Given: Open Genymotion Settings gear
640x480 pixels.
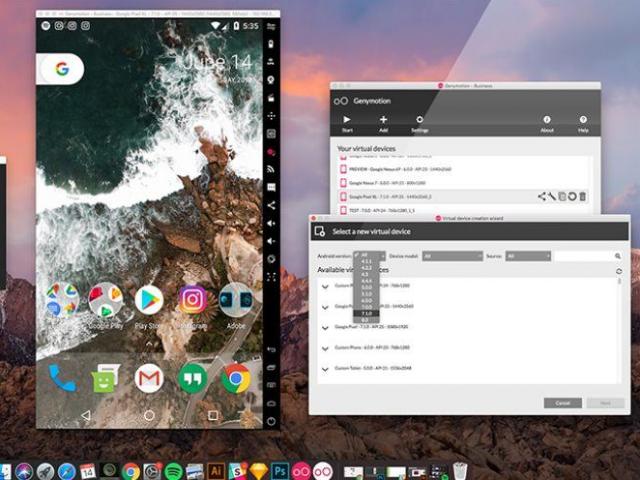Looking at the screenshot, I should (x=419, y=122).
